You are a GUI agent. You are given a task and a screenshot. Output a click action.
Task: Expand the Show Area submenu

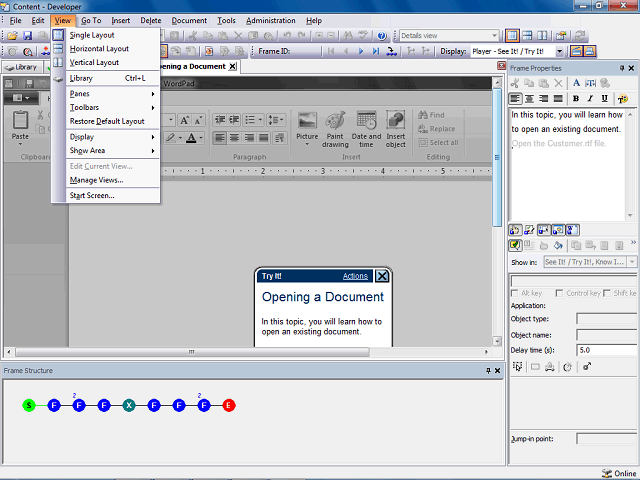(113, 151)
